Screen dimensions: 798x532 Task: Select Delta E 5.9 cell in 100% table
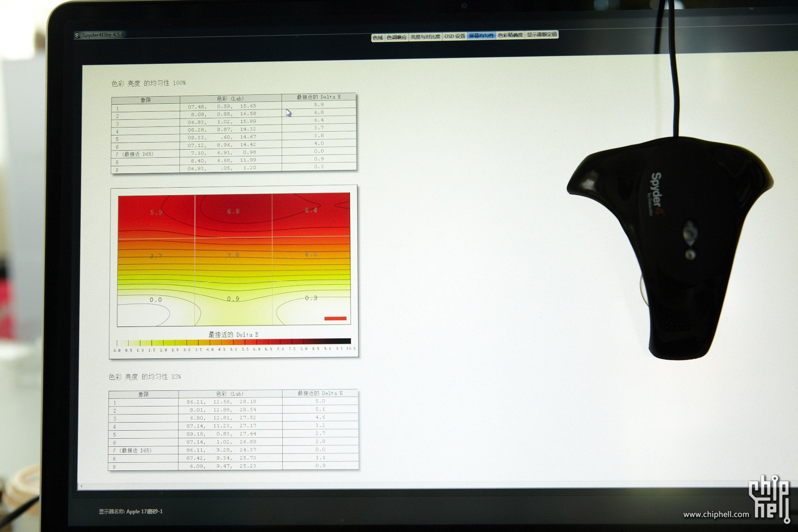(x=319, y=105)
